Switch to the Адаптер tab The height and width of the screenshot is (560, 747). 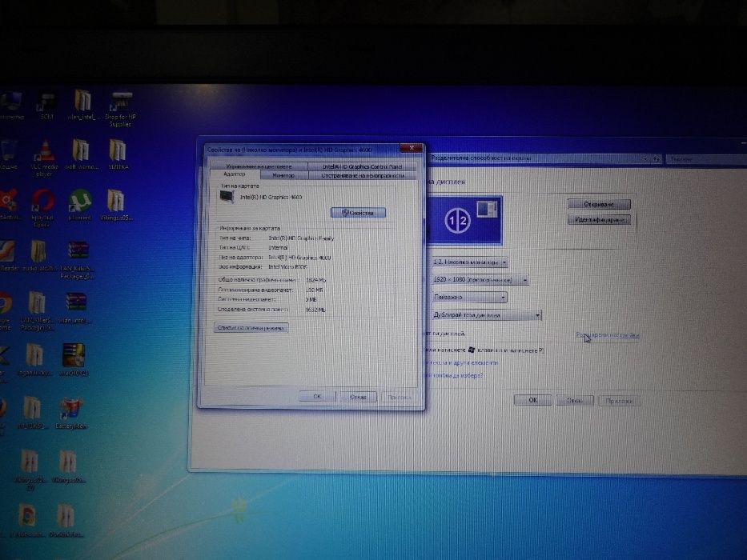[235, 174]
